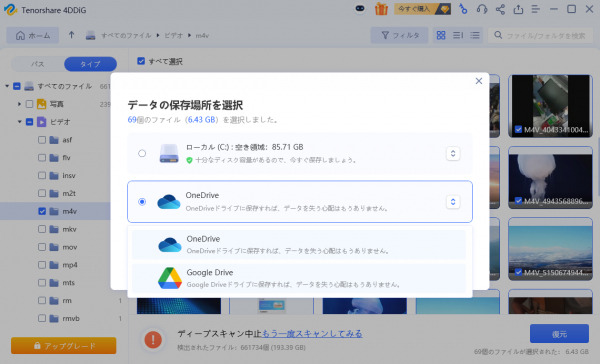Click the gift box promotion icon
600x364 pixels.
pyautogui.click(x=381, y=9)
